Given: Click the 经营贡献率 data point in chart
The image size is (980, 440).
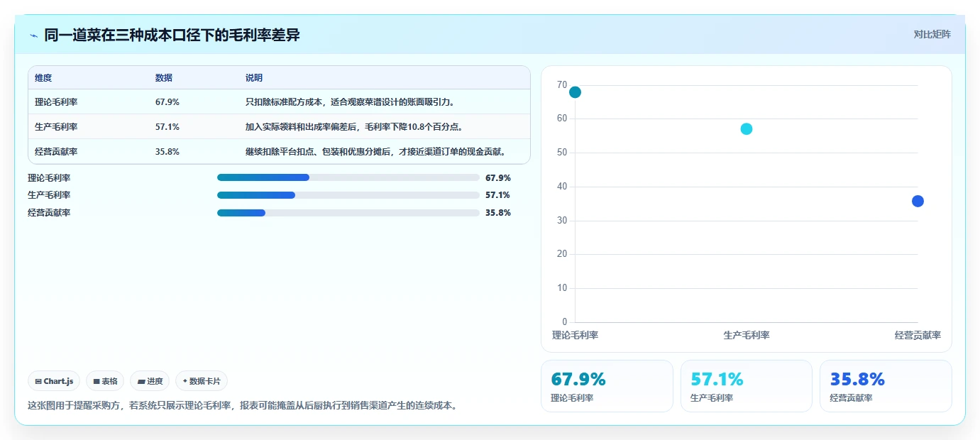Looking at the screenshot, I should pos(918,201).
